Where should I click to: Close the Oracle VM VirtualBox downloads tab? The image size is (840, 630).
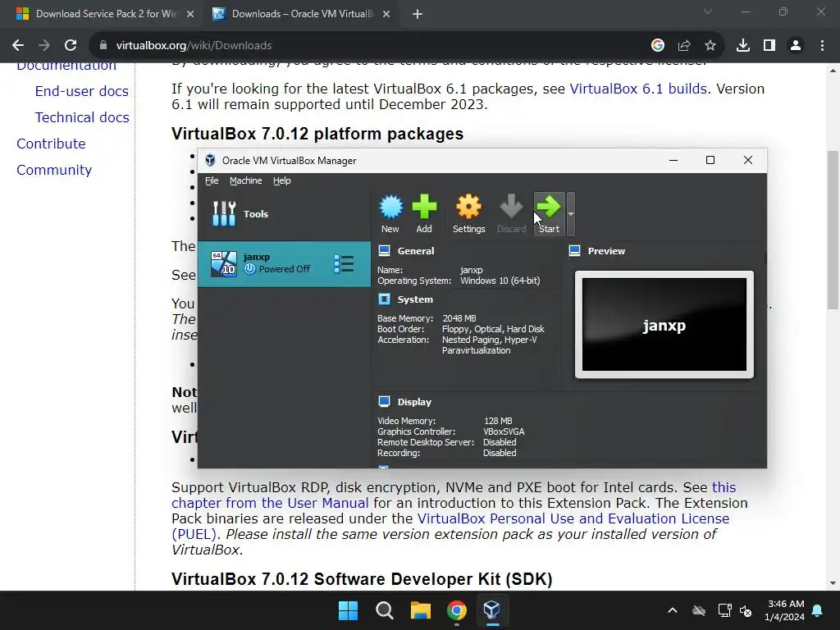[x=386, y=14]
